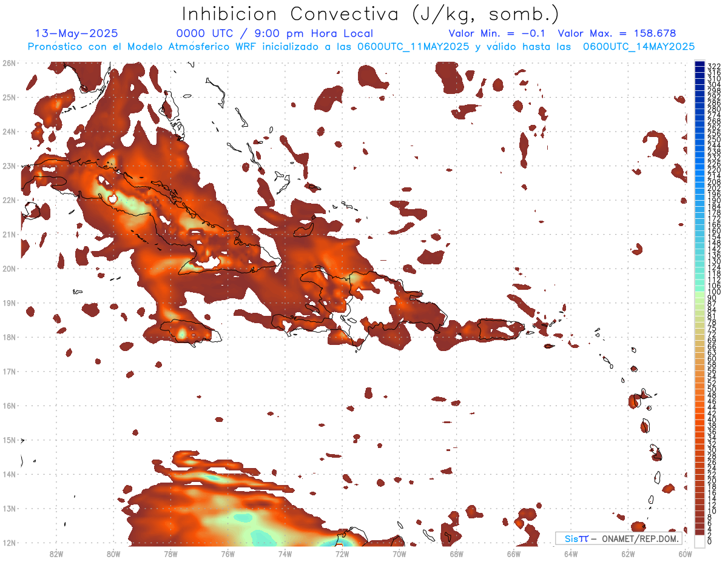The width and height of the screenshot is (728, 562).
Task: Click the '26N' latitude label
Action: [x=9, y=63]
